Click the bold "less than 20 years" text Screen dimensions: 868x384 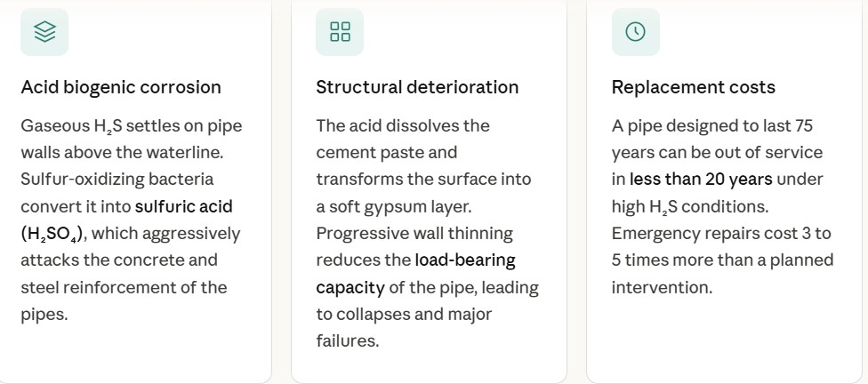point(701,180)
